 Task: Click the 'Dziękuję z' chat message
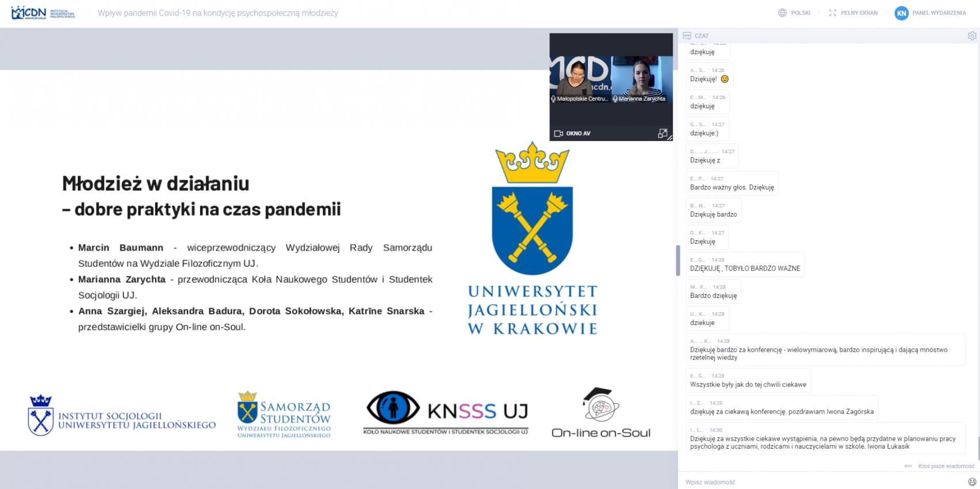pos(712,157)
